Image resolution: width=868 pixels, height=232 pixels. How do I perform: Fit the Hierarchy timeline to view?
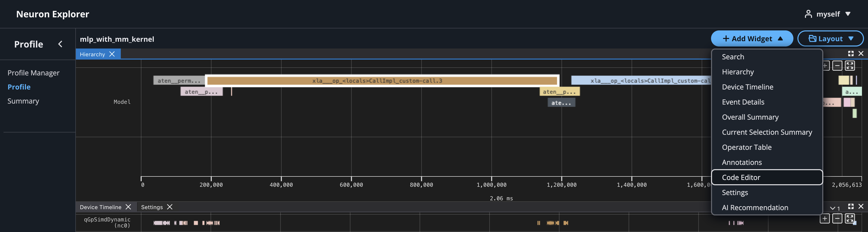point(850,66)
